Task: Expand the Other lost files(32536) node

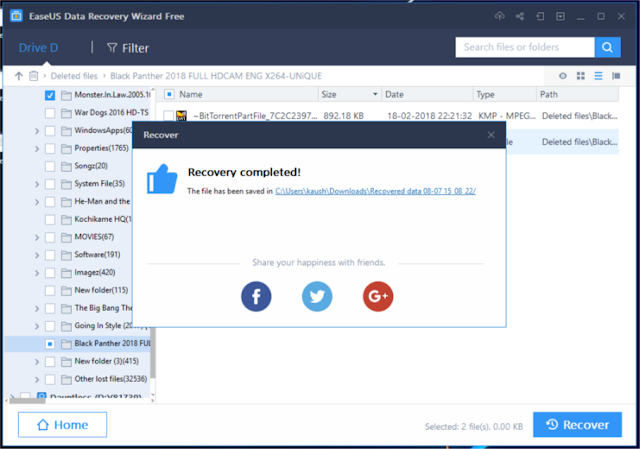Action: pyautogui.click(x=37, y=379)
